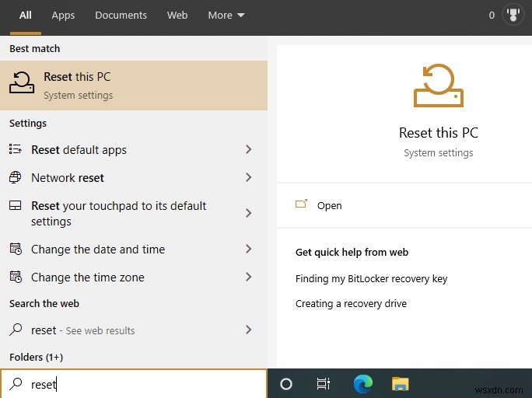Click the Reset default apps icon
Viewport: 532px width, 398px height.
(x=16, y=149)
